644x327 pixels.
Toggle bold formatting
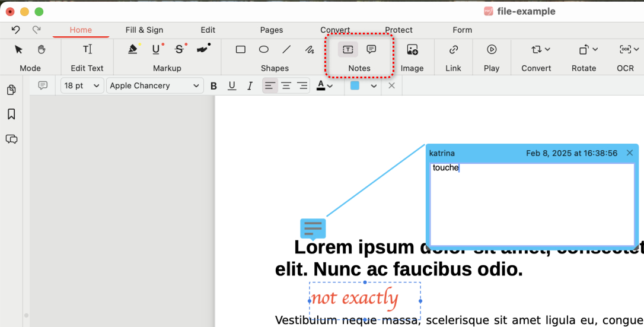[x=214, y=86]
